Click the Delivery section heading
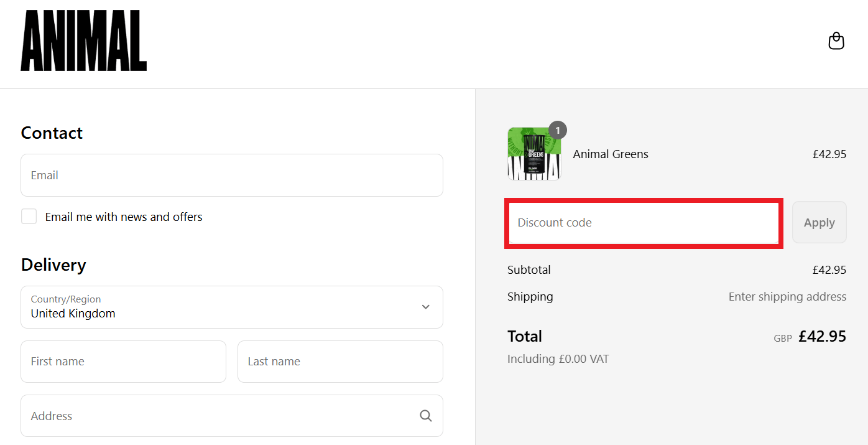 point(53,265)
